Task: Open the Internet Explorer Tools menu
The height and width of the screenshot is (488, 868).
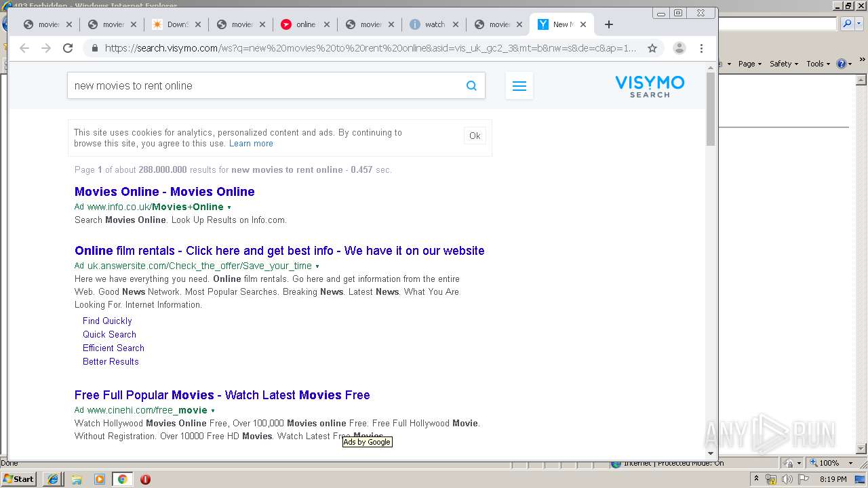Action: coord(818,64)
